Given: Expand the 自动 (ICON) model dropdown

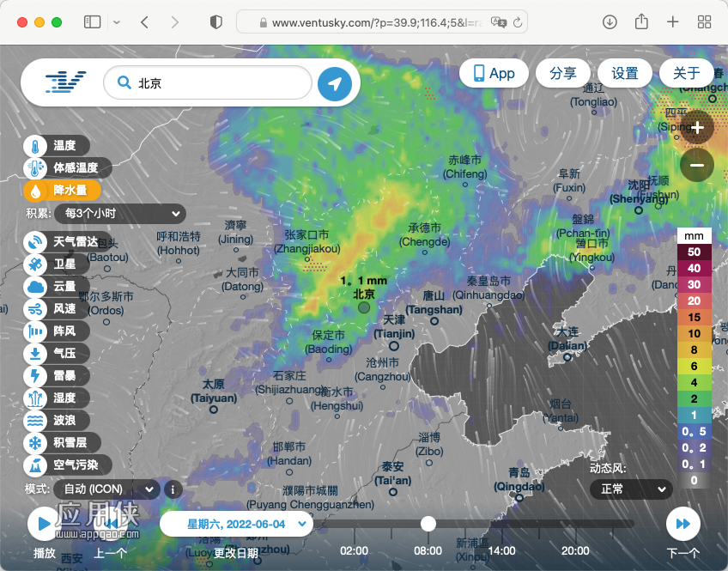Looking at the screenshot, I should click(106, 489).
